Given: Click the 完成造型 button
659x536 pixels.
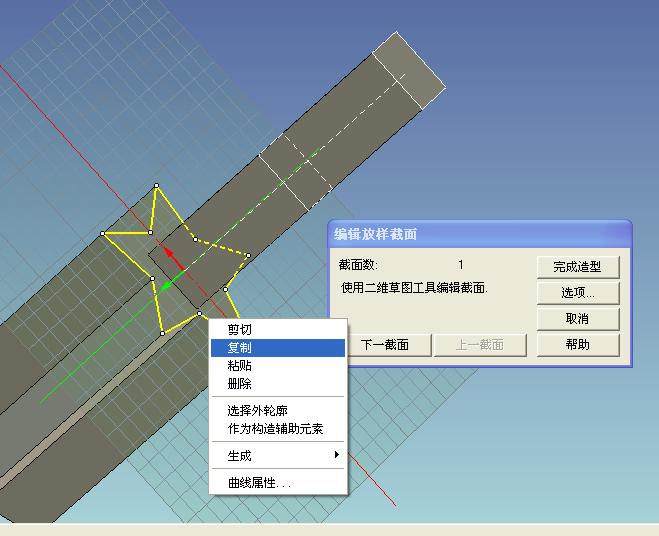Looking at the screenshot, I should 578,267.
